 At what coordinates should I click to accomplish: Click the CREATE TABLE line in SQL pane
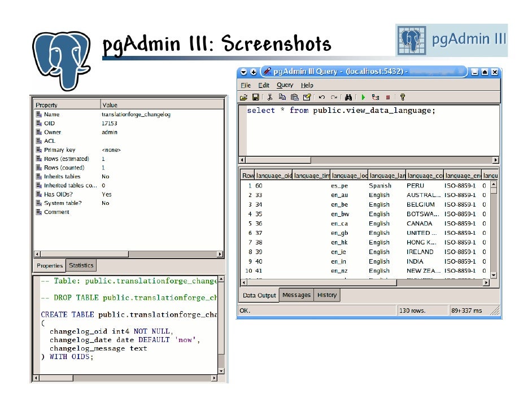point(129,314)
